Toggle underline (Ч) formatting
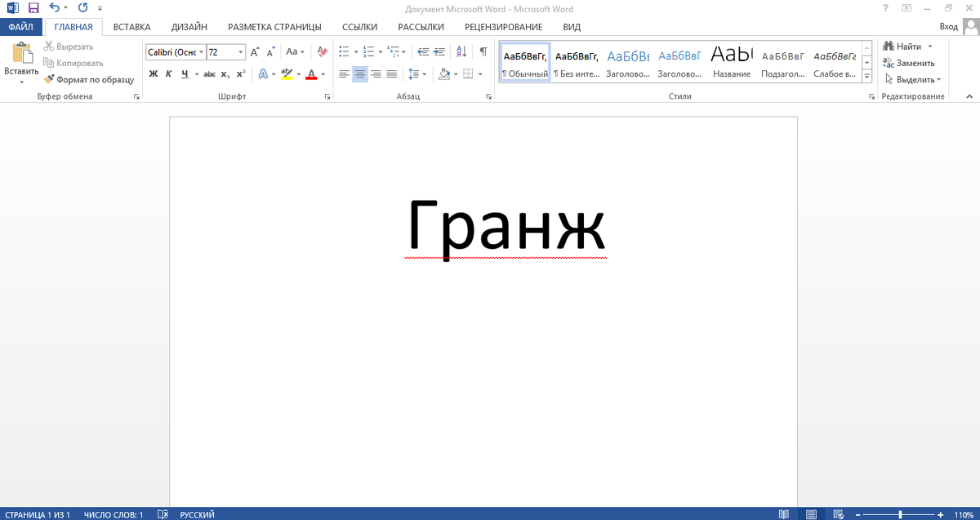The height and width of the screenshot is (520, 980). pos(185,73)
